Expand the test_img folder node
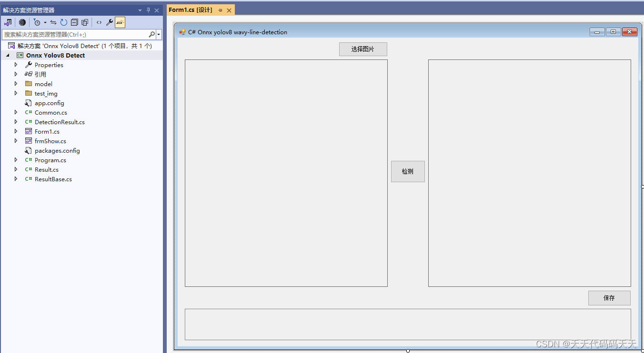 [16, 93]
